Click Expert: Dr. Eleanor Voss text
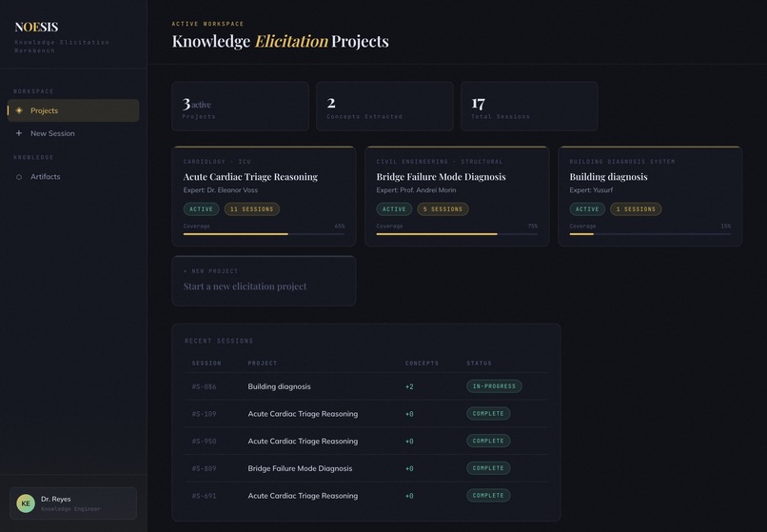Image resolution: width=767 pixels, height=532 pixels. click(x=221, y=190)
